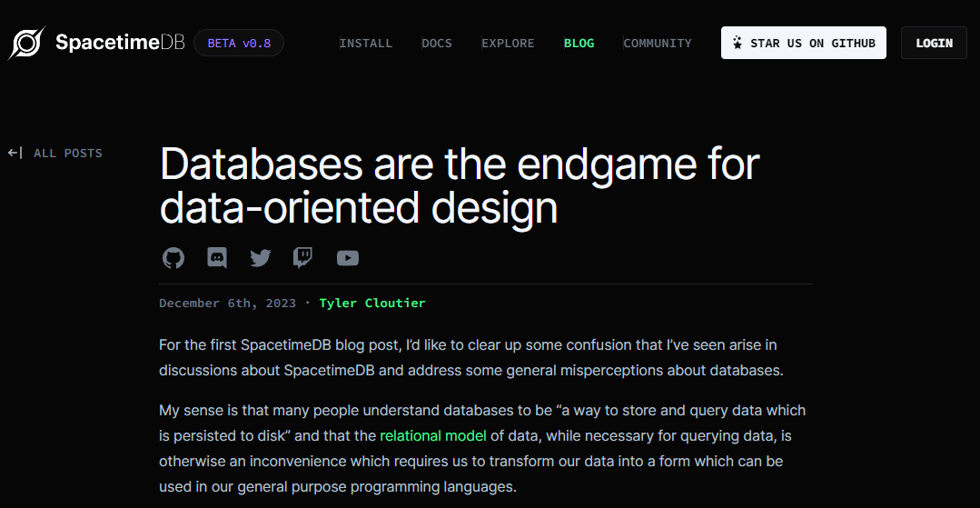Open the GitHub social icon

[173, 258]
